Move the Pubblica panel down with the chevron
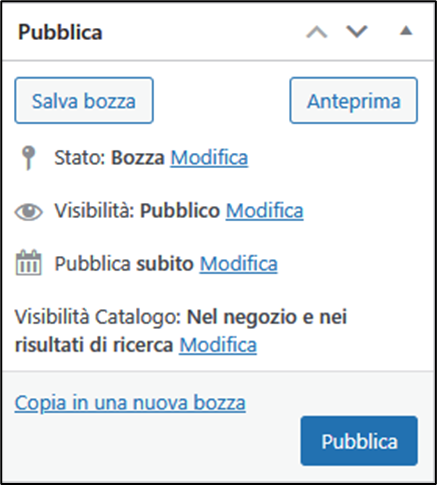Image resolution: width=437 pixels, height=485 pixels. [357, 31]
